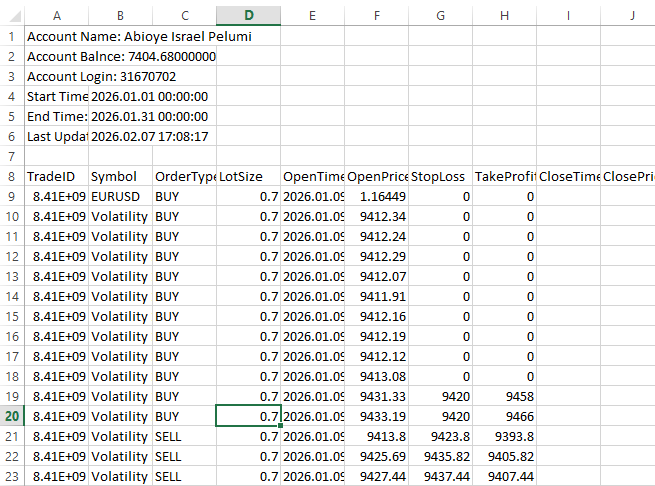Select column E header
This screenshot has width=655, height=486.
point(312,16)
